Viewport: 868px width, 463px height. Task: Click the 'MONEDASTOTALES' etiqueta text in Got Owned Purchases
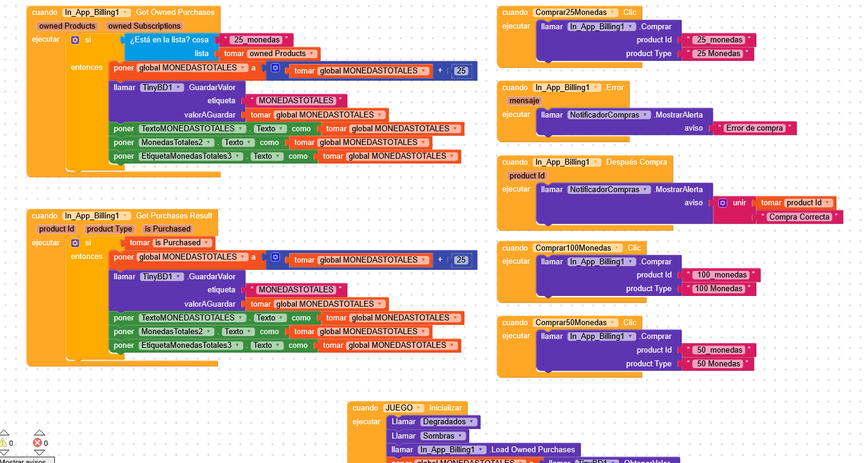point(296,101)
